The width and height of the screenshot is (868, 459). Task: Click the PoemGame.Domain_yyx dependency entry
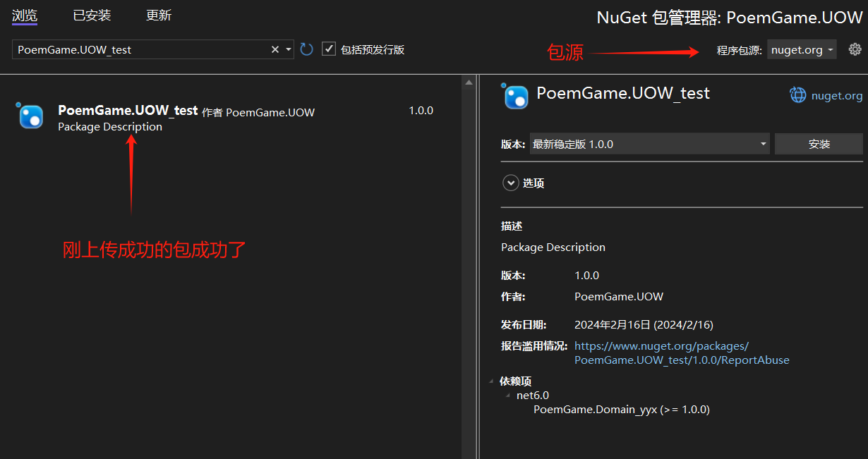(621, 409)
